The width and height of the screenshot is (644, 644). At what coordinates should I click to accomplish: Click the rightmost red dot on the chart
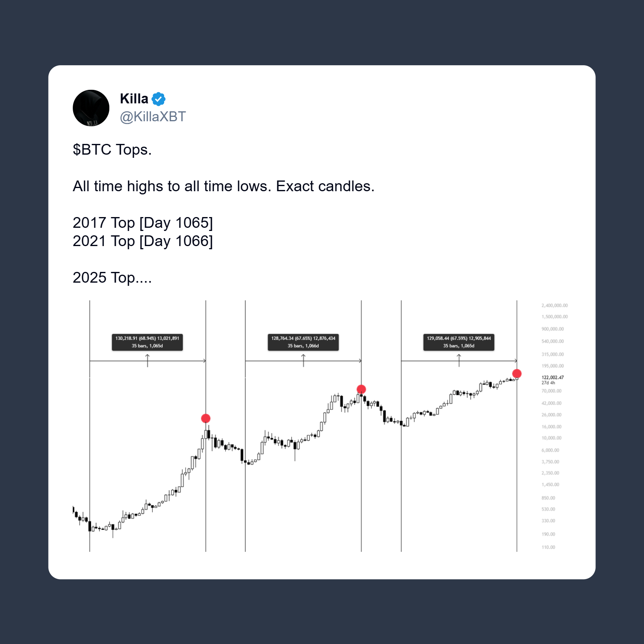coord(516,373)
